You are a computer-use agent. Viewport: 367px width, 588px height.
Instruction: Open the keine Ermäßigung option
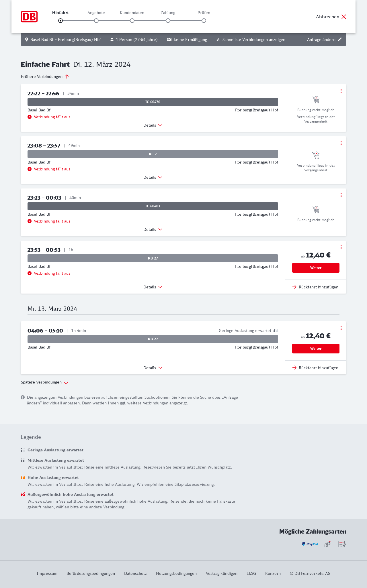point(187,40)
